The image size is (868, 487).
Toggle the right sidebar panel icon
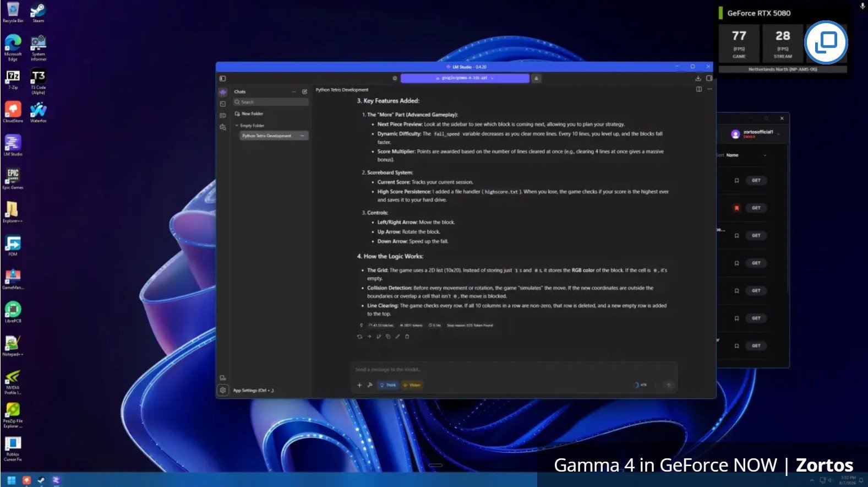[709, 78]
